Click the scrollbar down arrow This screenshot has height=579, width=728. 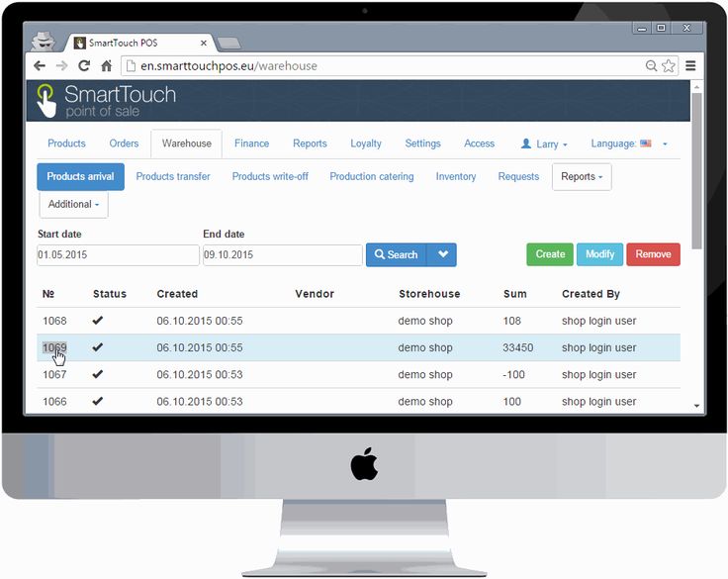click(696, 406)
